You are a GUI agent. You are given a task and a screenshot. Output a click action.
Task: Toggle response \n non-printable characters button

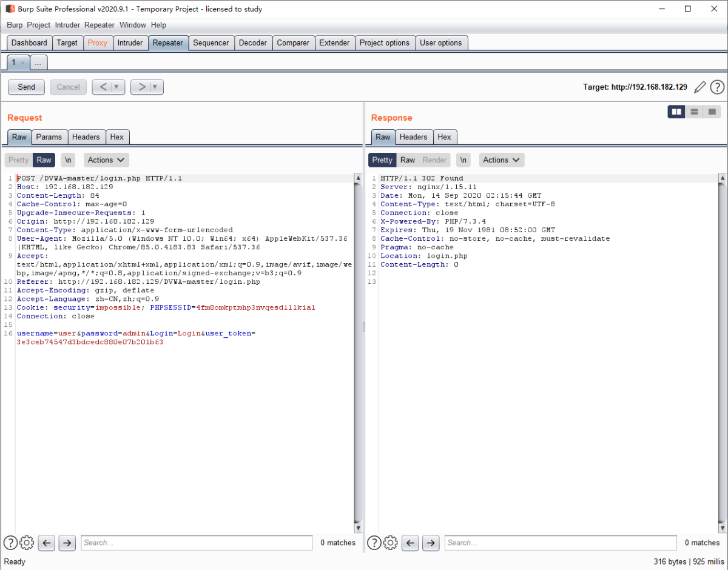[x=463, y=160]
